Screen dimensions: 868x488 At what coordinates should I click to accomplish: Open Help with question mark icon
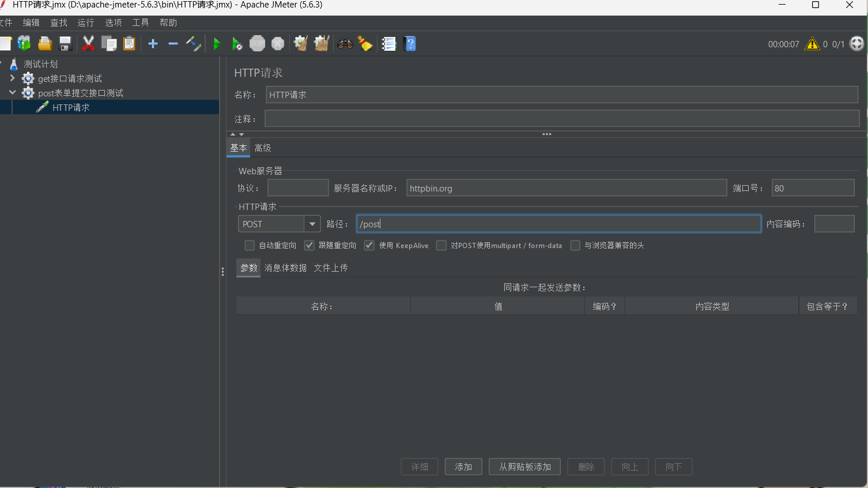(x=410, y=44)
